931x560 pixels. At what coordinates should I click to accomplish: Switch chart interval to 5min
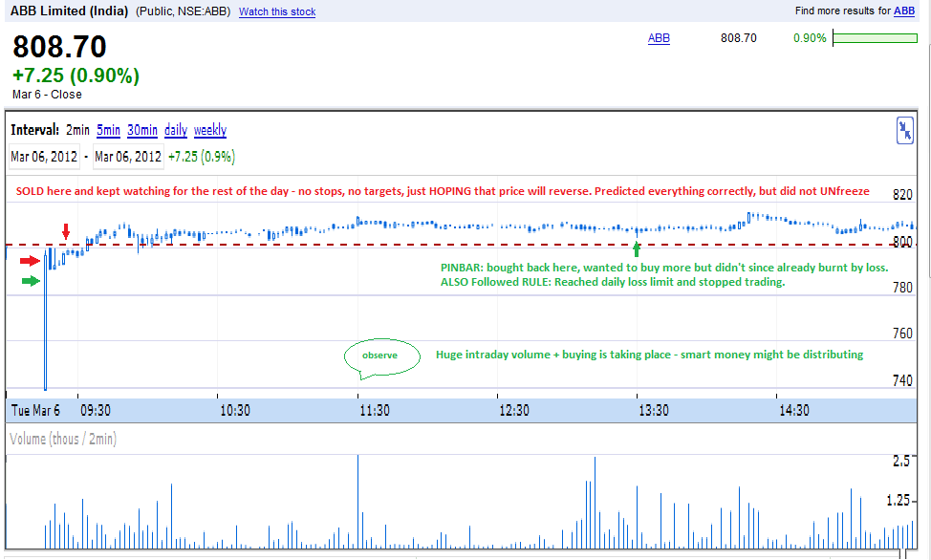(x=108, y=130)
